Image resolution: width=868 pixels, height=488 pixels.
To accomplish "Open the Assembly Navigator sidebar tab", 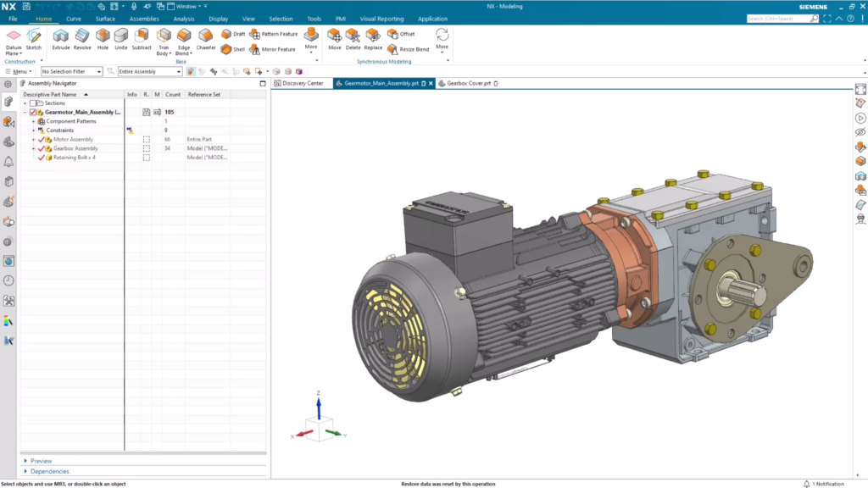I will tap(8, 102).
